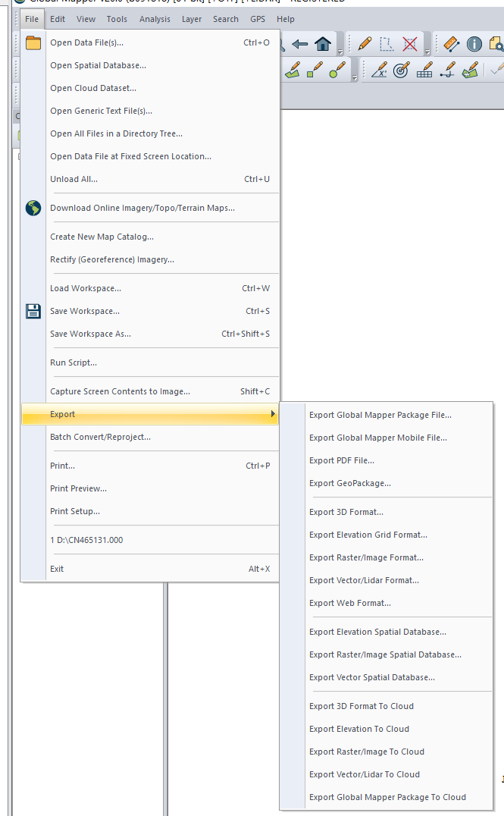Click the red X delete selection icon
Image resolution: width=504 pixels, height=816 pixels.
(410, 44)
